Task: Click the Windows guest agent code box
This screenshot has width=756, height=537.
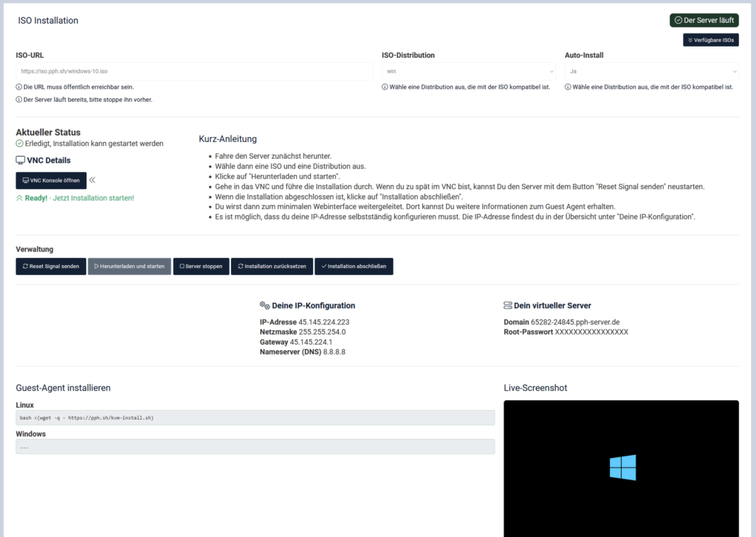Action: coord(255,447)
